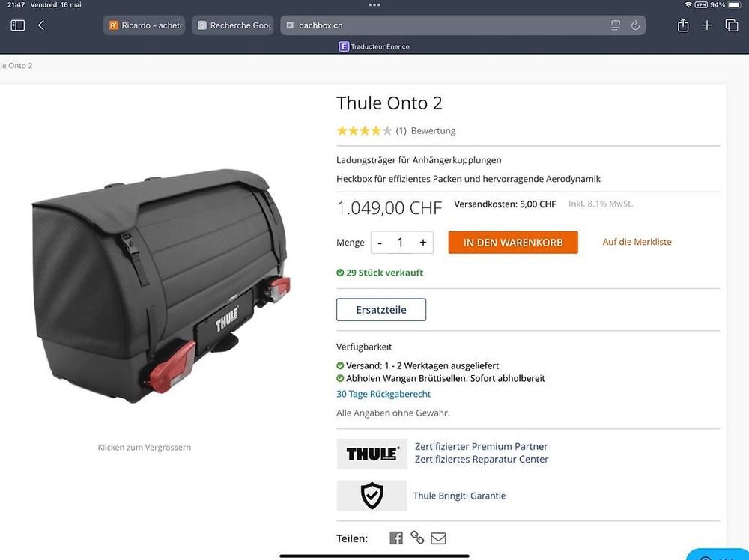Enlarge the Thule Onto 2 product image
The width and height of the screenshot is (749, 560).
coord(161,287)
